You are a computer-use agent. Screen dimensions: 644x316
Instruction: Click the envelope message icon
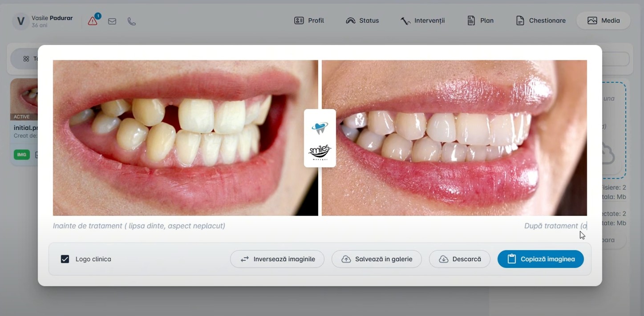112,20
